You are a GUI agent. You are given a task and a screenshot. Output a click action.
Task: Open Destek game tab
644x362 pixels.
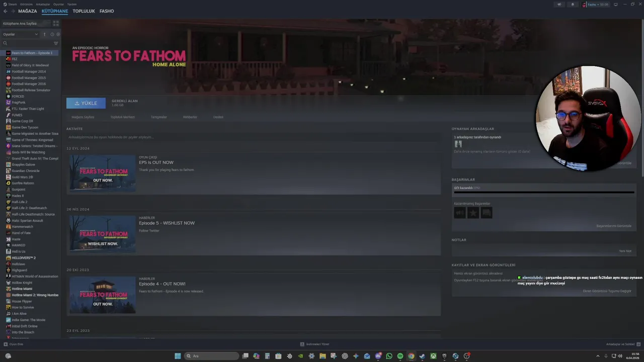pos(218,117)
